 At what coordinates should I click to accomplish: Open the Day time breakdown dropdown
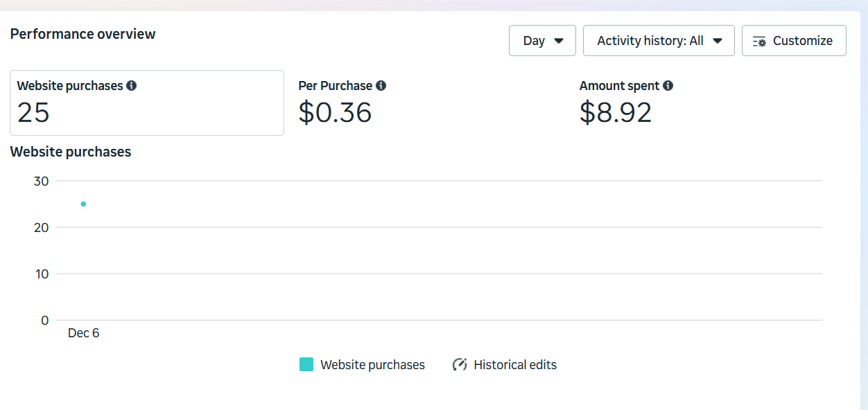click(541, 41)
